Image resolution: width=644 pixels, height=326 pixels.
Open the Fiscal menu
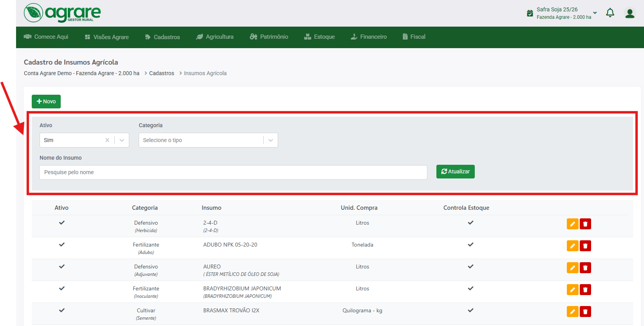click(x=414, y=37)
